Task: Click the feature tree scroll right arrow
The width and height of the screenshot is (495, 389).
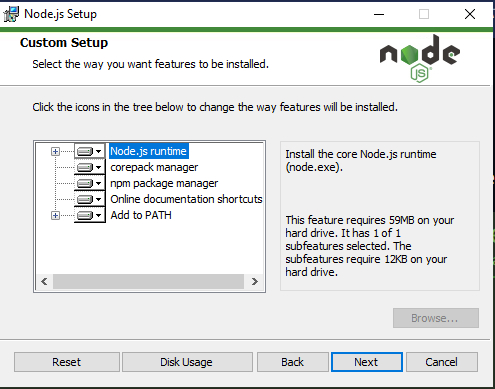Action: 255,282
